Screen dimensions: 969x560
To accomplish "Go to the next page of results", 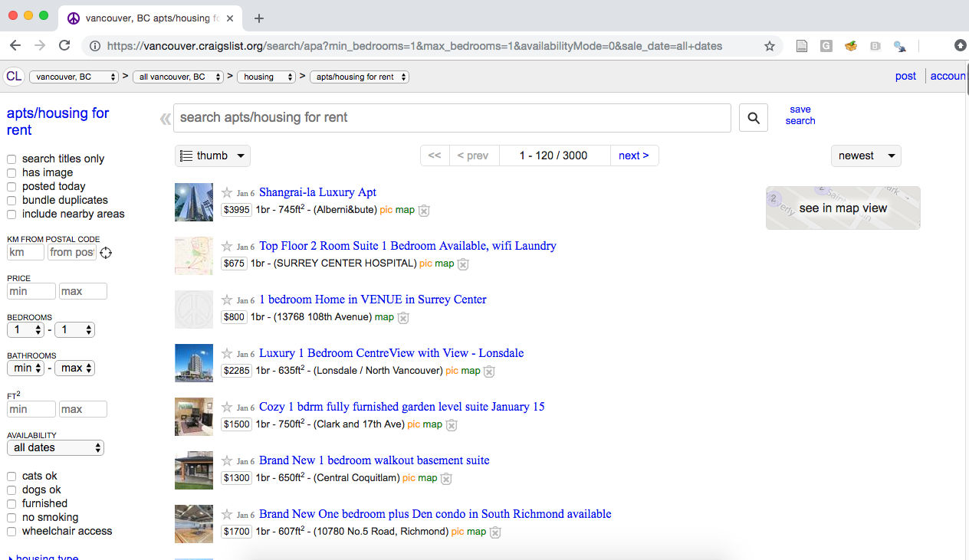I will click(x=634, y=156).
